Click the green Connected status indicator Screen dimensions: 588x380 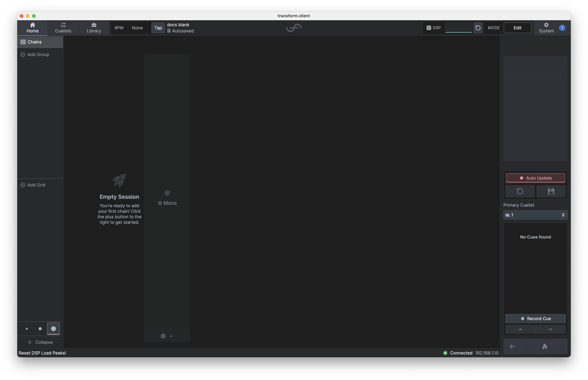[x=445, y=353]
